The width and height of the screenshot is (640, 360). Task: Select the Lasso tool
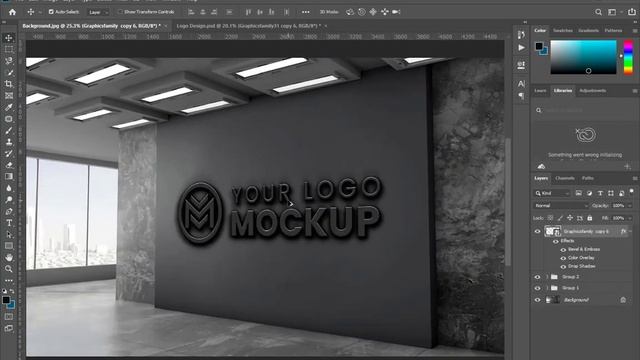9,61
